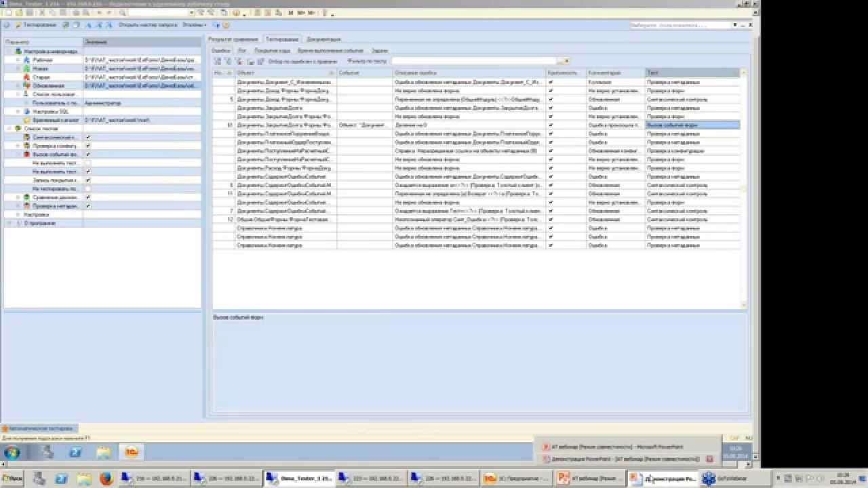Open the Задачи sub-tab
868x488 pixels.
pyautogui.click(x=380, y=51)
